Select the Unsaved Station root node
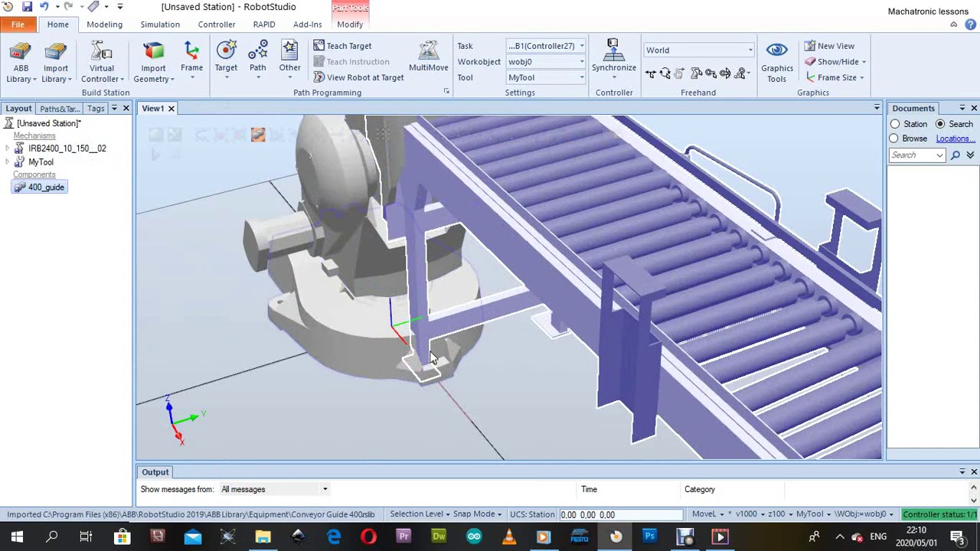Screen dimensions: 980x551 43,123
